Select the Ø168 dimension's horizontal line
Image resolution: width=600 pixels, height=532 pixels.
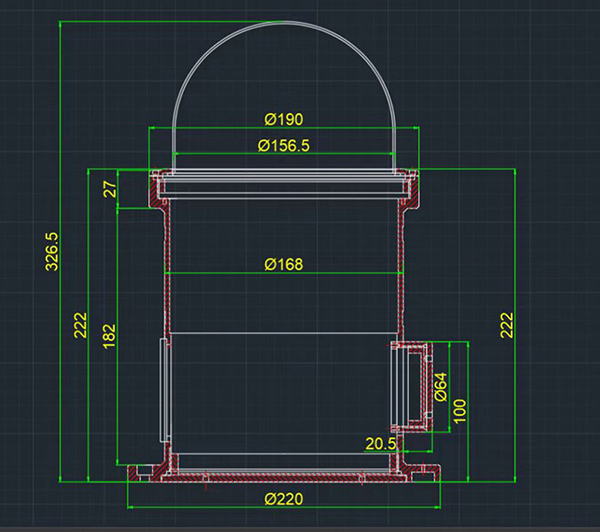tap(220, 273)
